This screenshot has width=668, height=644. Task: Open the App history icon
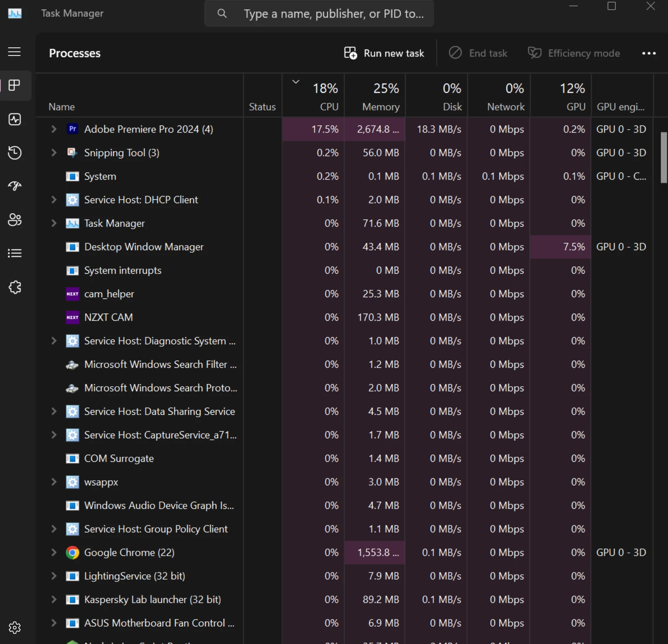click(x=15, y=152)
